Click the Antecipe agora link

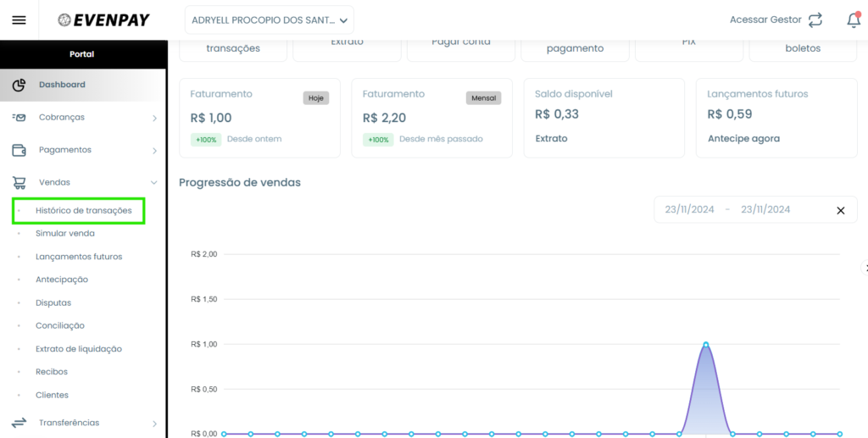tap(743, 138)
